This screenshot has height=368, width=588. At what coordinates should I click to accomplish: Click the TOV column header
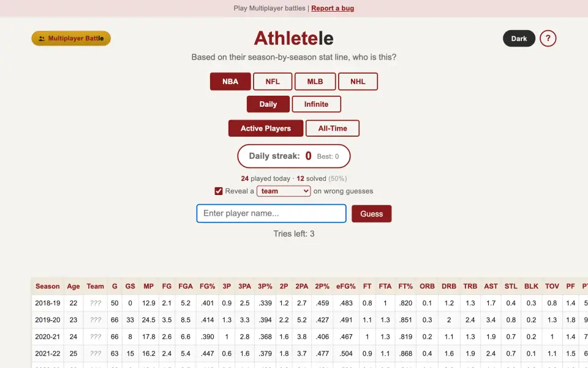click(x=552, y=286)
